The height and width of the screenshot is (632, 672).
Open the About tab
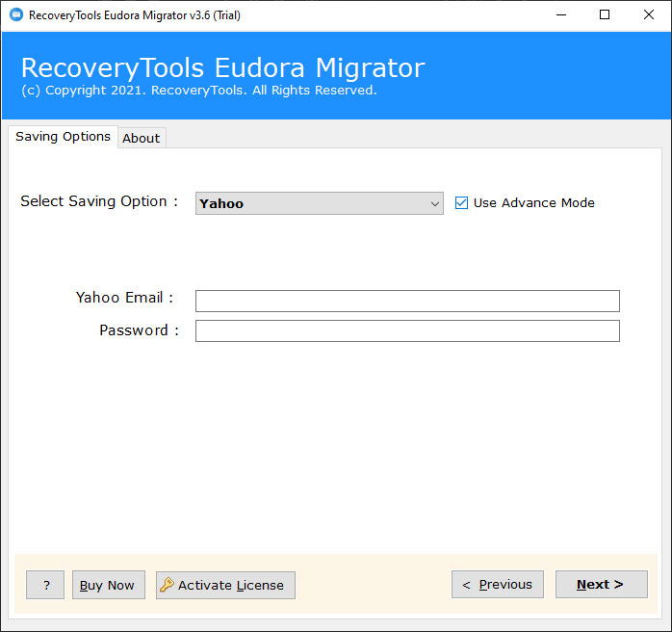141,138
